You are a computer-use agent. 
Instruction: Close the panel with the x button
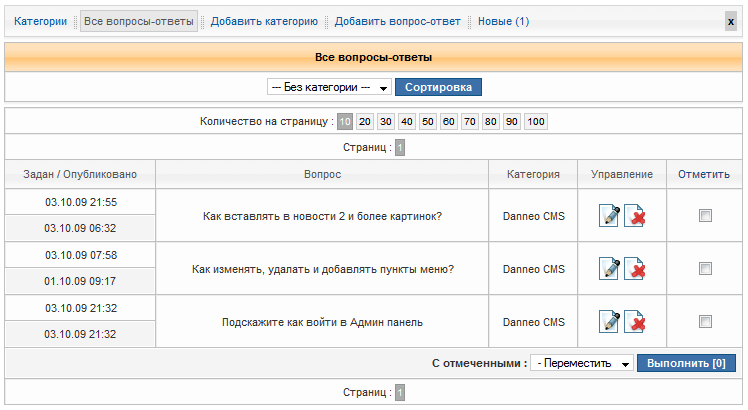coord(731,21)
